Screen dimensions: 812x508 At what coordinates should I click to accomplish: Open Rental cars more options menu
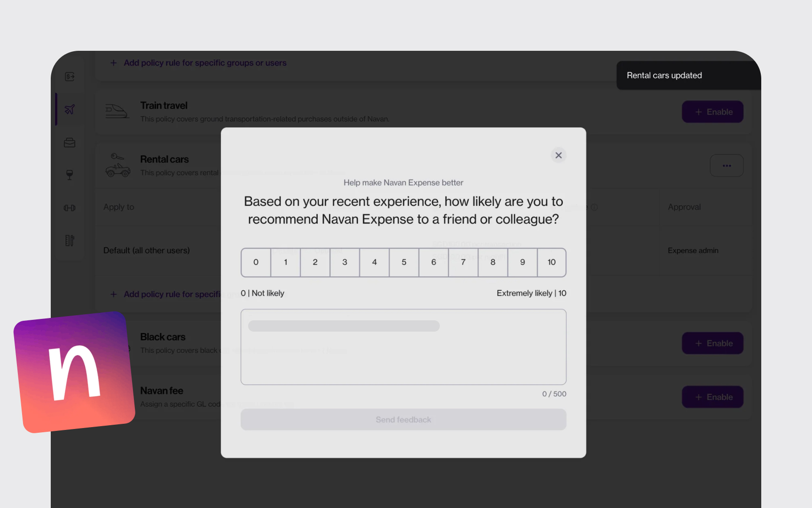tap(727, 166)
